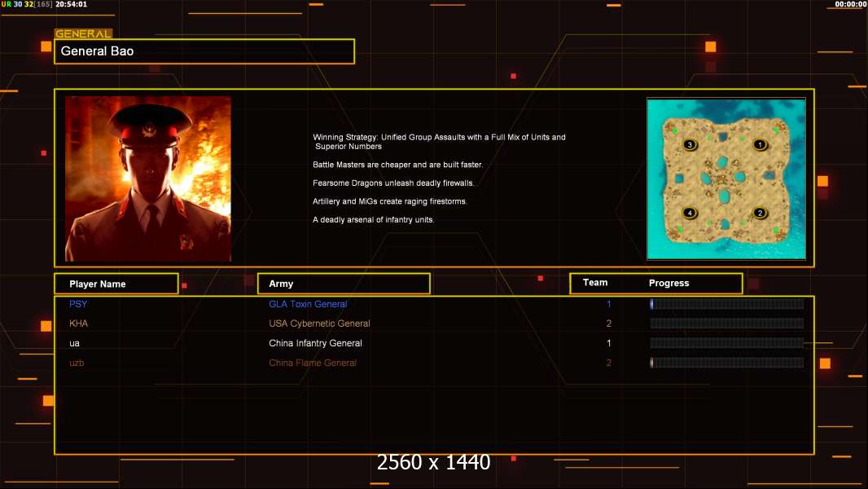Click ua's loading progress bar
The image size is (868, 489).
(727, 343)
